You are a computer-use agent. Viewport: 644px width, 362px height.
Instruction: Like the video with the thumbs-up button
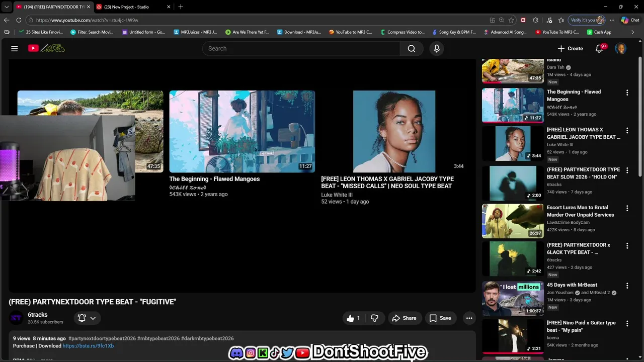354,318
